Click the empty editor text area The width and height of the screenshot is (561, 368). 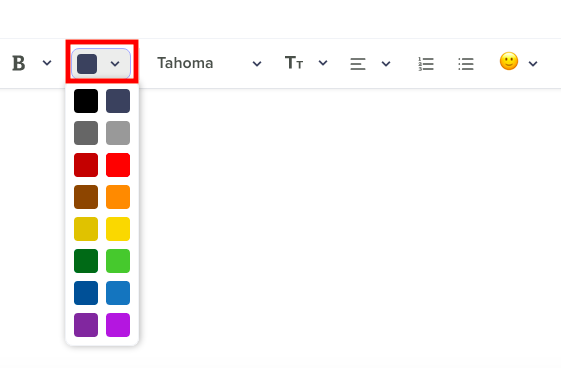pyautogui.click(x=350, y=228)
